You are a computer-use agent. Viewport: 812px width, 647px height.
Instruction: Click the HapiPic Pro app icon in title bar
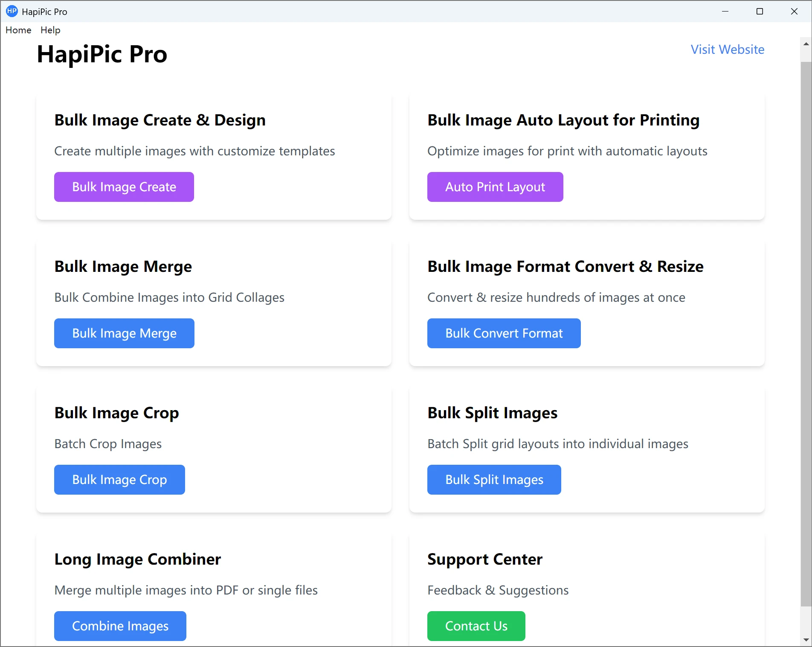tap(12, 11)
